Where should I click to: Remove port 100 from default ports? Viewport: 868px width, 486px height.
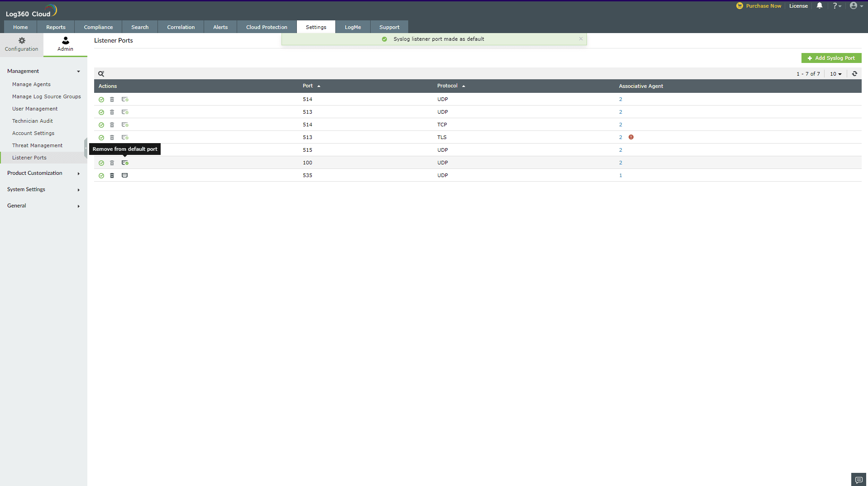[x=125, y=163]
